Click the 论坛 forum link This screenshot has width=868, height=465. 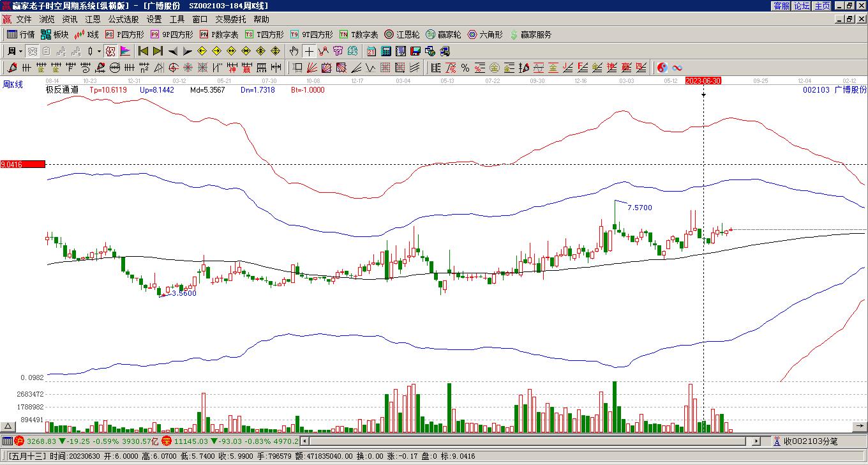tap(802, 5)
